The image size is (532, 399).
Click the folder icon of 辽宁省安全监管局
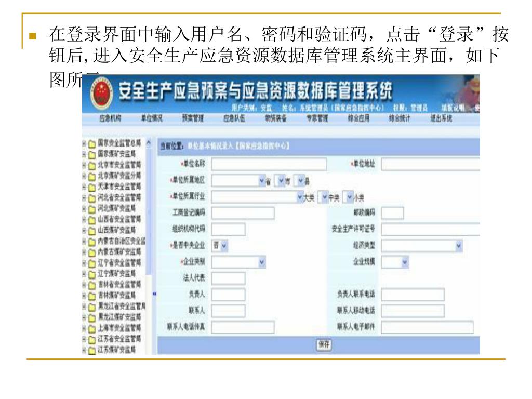(91, 263)
